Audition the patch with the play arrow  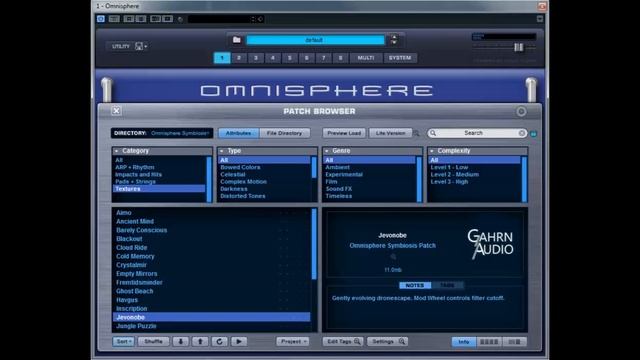239,341
